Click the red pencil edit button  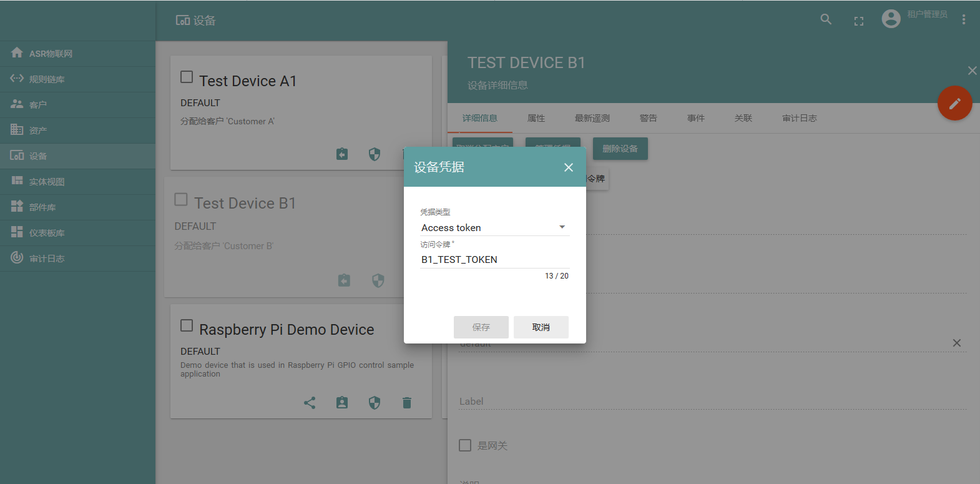(x=955, y=103)
